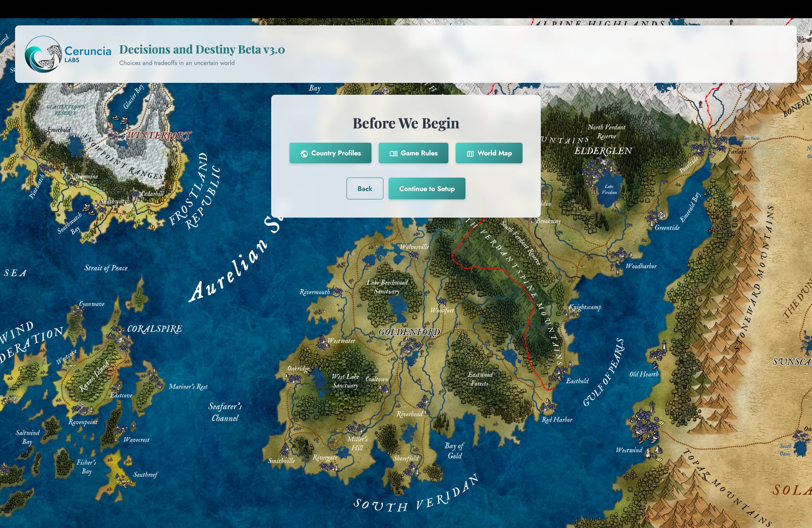The width and height of the screenshot is (812, 528).
Task: Open the Country Profiles button
Action: point(330,153)
